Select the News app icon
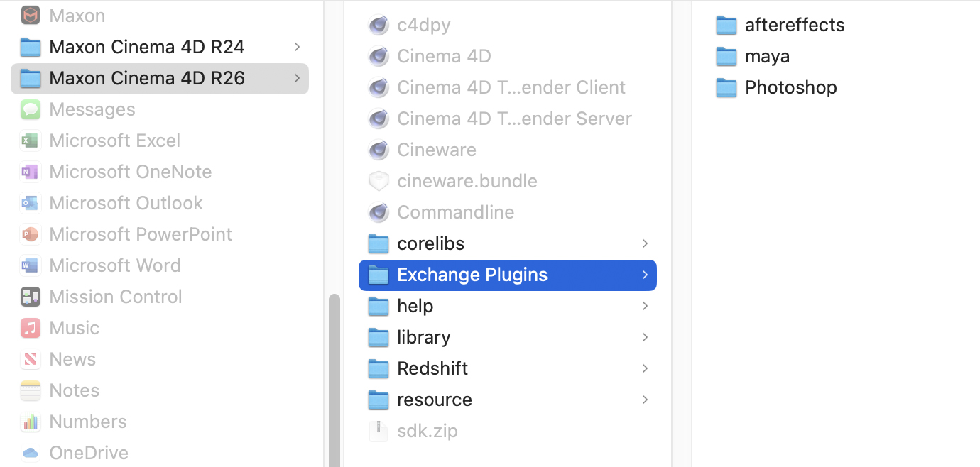The height and width of the screenshot is (467, 980). 31,359
